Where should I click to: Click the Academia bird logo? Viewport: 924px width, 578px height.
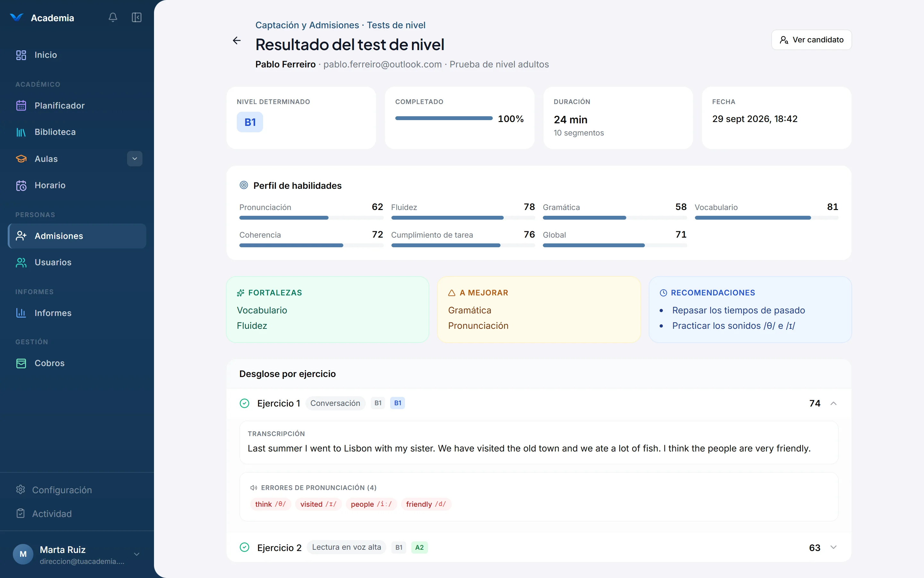[x=17, y=18]
